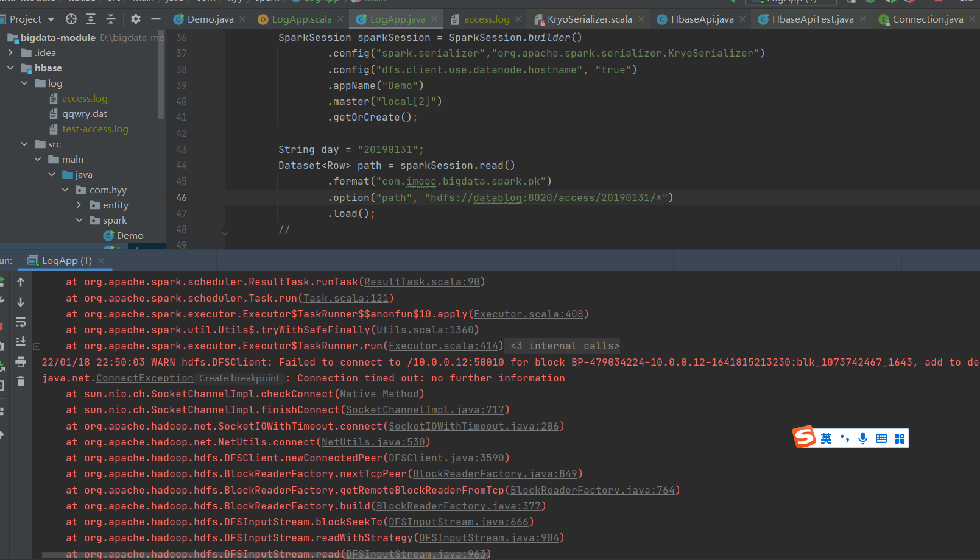Click Down the Stack Trace arrow

(x=21, y=302)
